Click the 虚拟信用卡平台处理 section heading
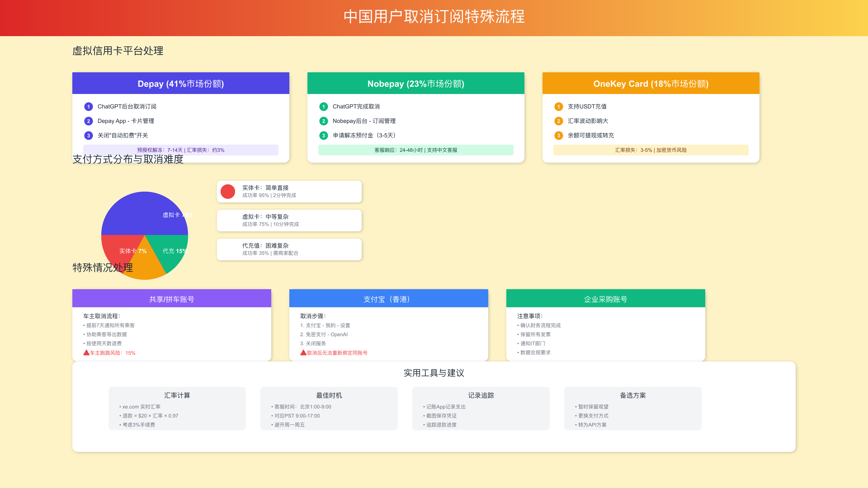868x488 pixels. 118,51
